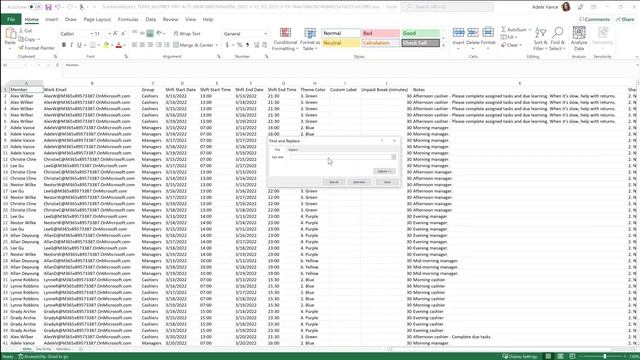The height and width of the screenshot is (360, 640).
Task: Apply the Good cell style
Action: coord(420,33)
